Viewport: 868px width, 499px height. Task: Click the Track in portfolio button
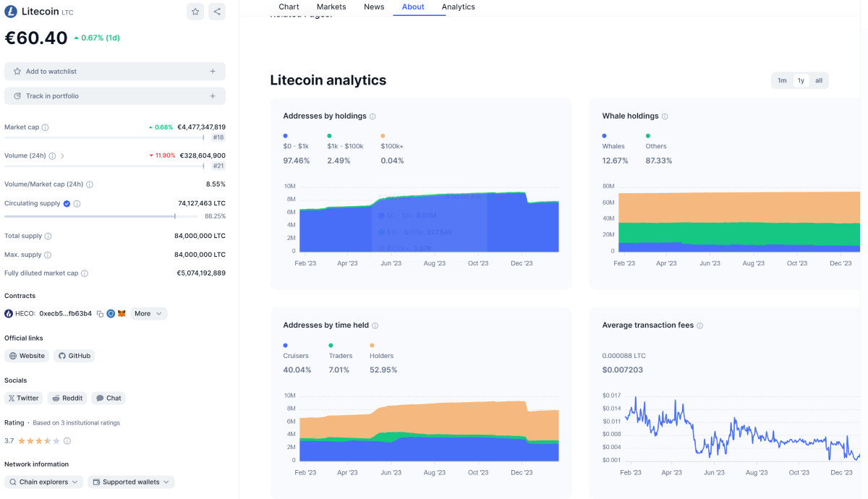click(x=115, y=96)
